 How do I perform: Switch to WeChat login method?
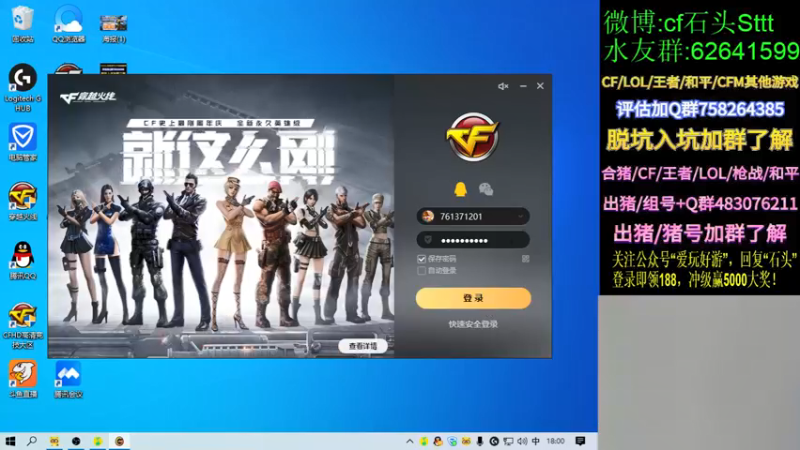(x=486, y=189)
